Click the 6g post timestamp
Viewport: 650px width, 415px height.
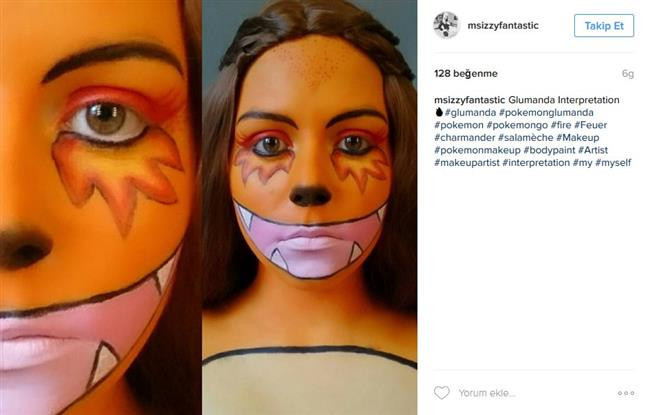coord(627,74)
